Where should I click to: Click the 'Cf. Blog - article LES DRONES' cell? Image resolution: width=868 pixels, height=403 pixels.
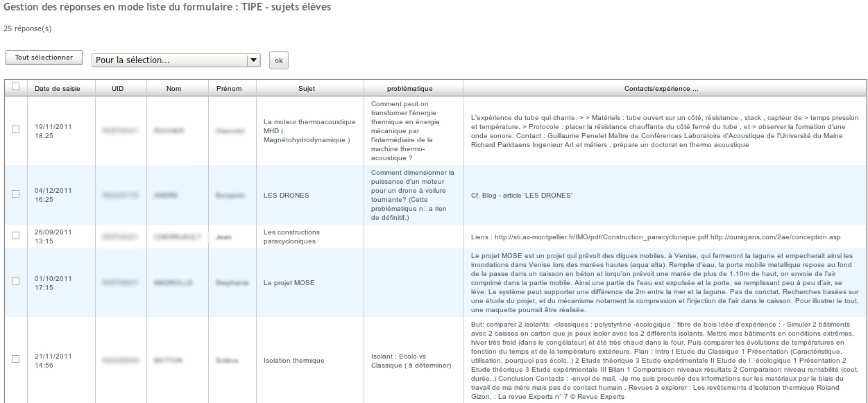(521, 196)
